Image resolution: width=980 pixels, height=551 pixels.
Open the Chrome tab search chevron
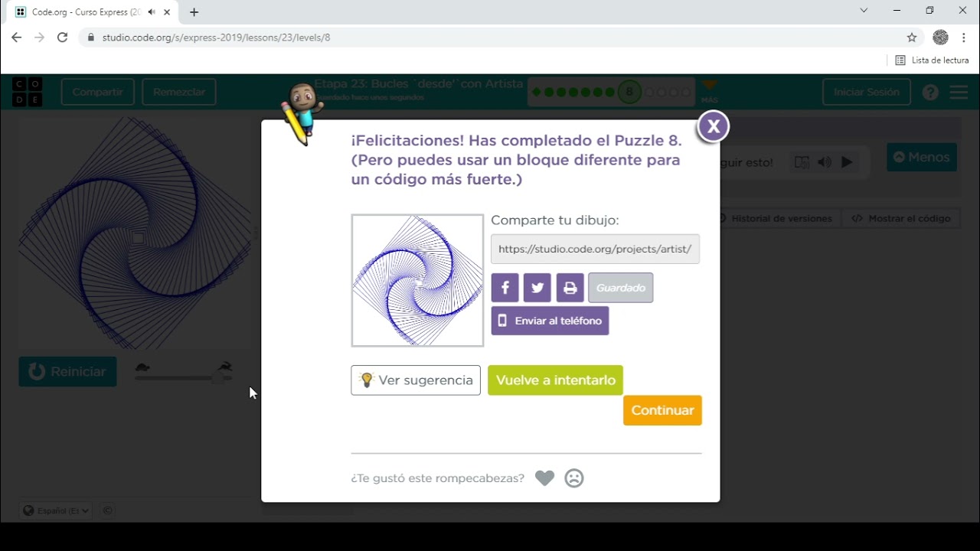(x=864, y=11)
